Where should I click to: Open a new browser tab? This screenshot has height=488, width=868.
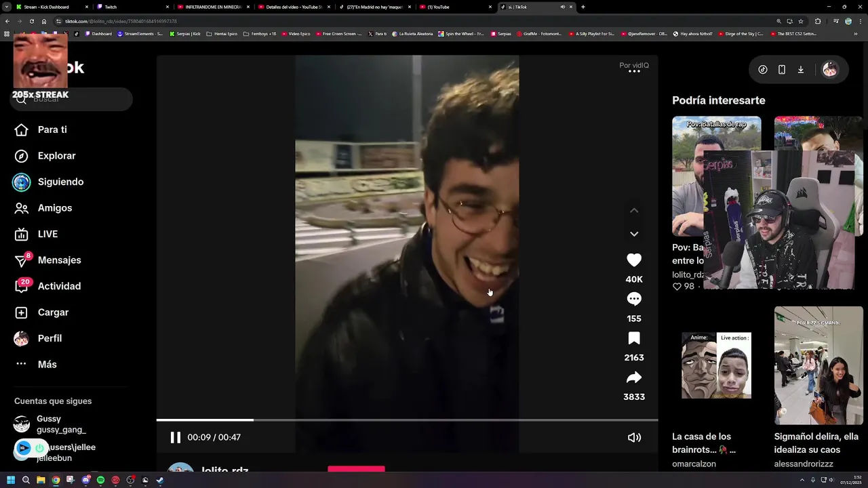(x=583, y=7)
